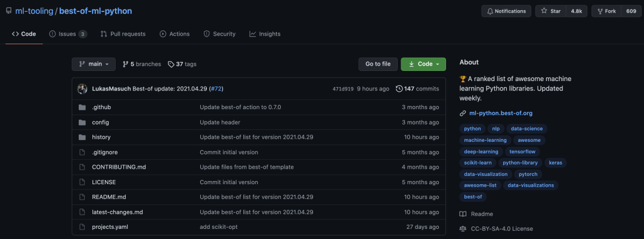Open the 'add scikit-opt' commit message

point(218,226)
